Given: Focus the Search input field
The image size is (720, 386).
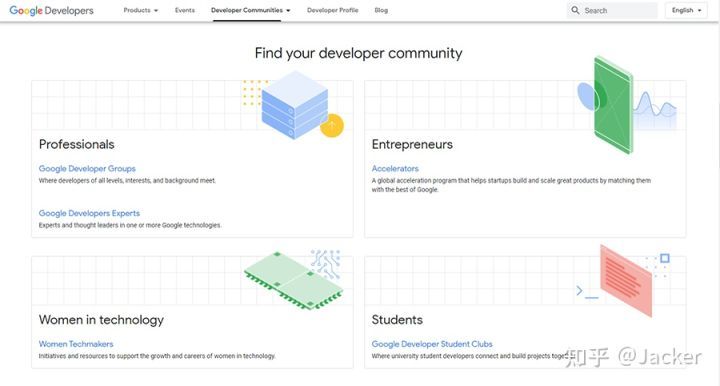Looking at the screenshot, I should click(612, 10).
